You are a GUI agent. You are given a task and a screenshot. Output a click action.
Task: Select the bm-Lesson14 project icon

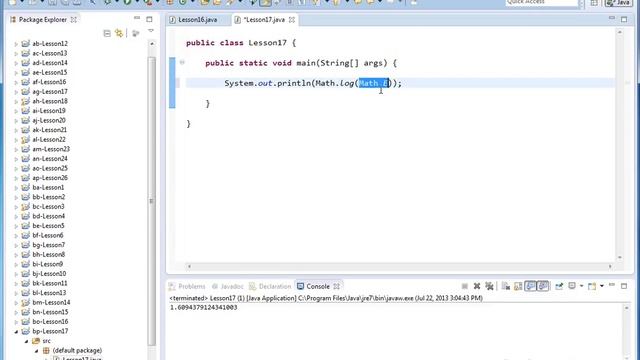point(25,302)
